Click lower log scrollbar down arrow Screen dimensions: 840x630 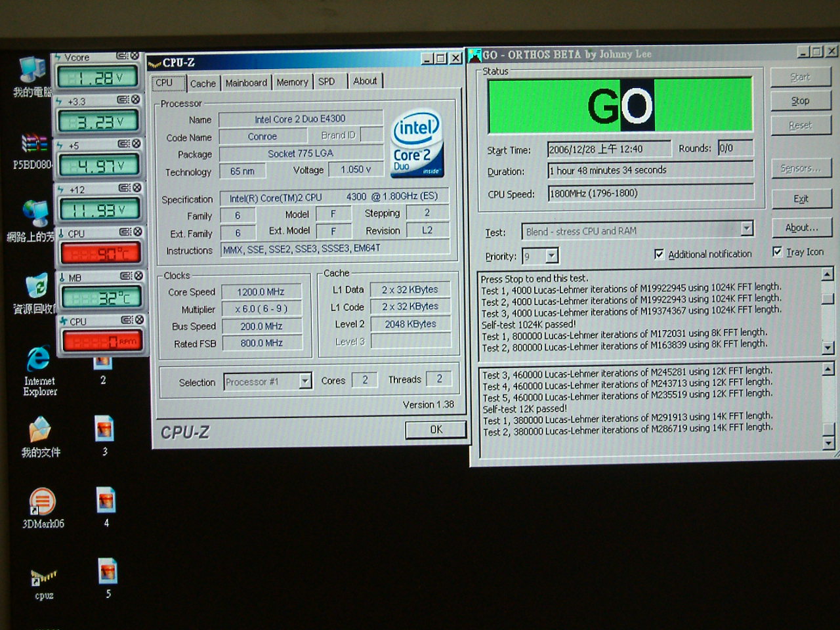[x=829, y=444]
